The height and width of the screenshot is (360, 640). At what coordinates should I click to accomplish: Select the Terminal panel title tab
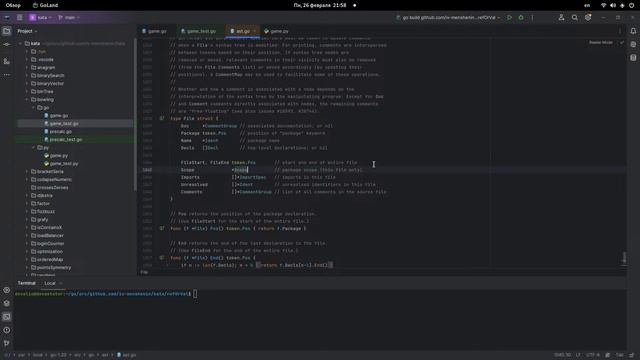(x=27, y=283)
